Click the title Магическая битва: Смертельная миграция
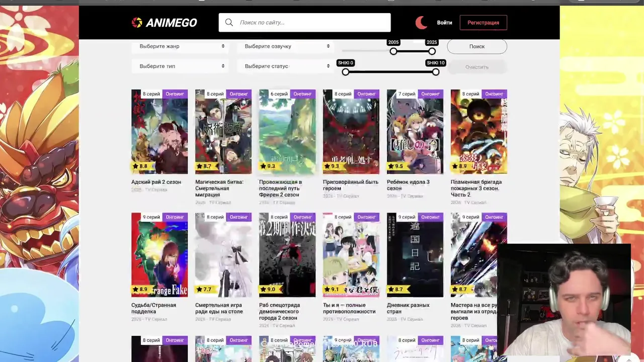 [219, 188]
